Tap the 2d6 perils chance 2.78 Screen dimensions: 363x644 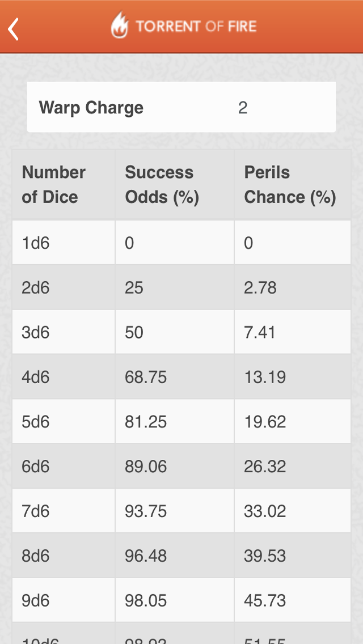click(260, 288)
